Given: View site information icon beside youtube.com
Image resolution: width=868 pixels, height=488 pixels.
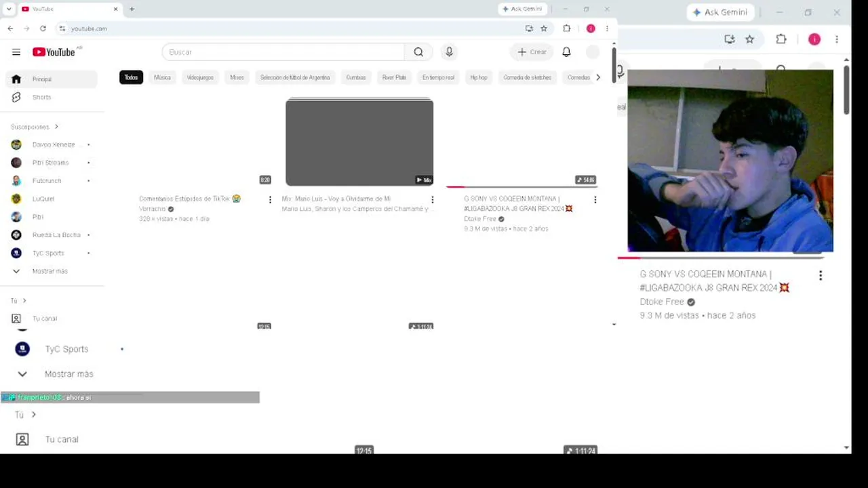Looking at the screenshot, I should pyautogui.click(x=62, y=28).
